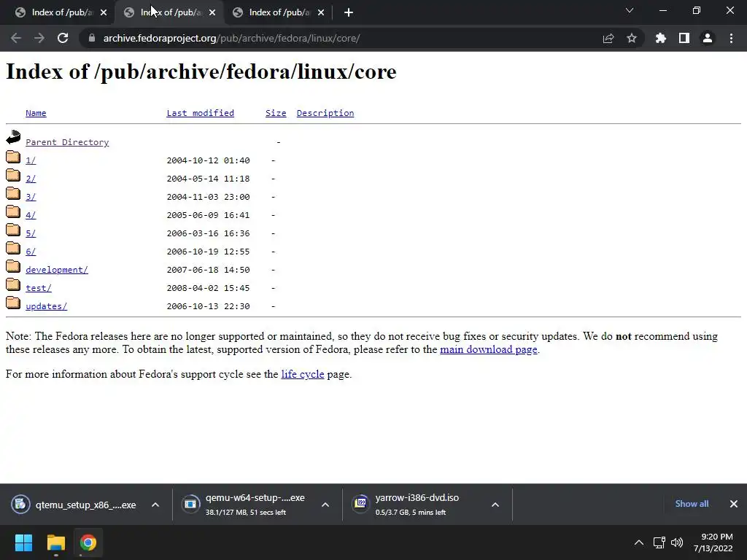Image resolution: width=747 pixels, height=560 pixels.
Task: Open Chrome's three-dot menu
Action: [x=731, y=38]
